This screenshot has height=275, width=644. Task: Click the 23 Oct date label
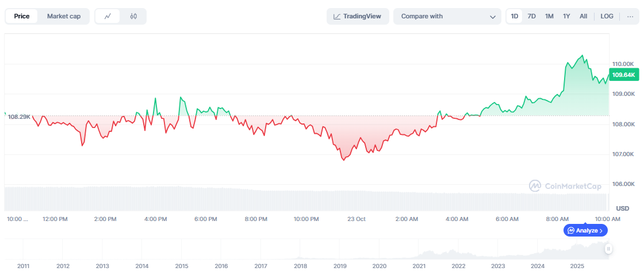(356, 219)
